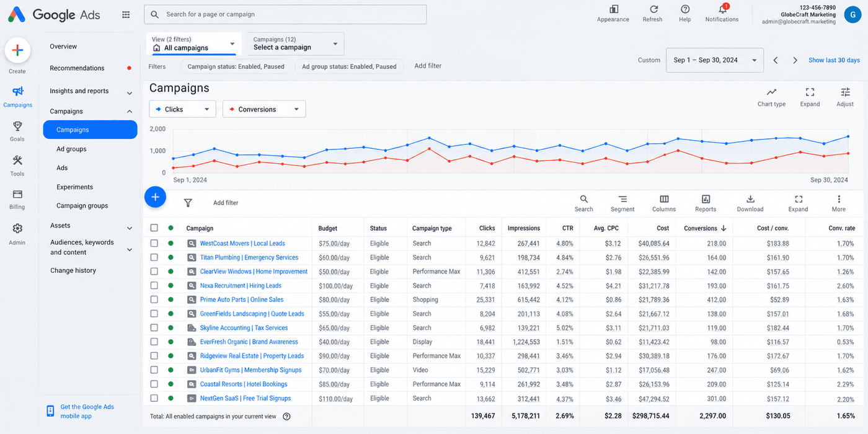Check the WestCoast Movers row checkbox
Image resolution: width=868 pixels, height=434 pixels.
coord(154,243)
